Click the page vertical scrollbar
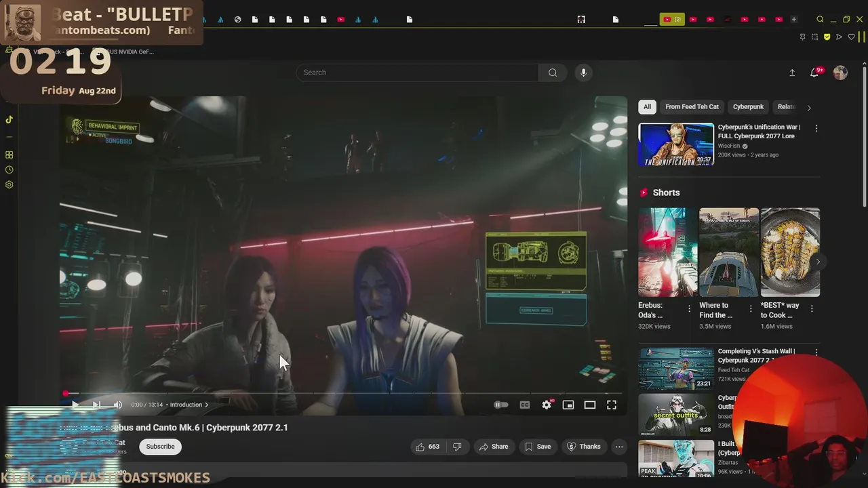The width and height of the screenshot is (868, 488). coord(864,136)
